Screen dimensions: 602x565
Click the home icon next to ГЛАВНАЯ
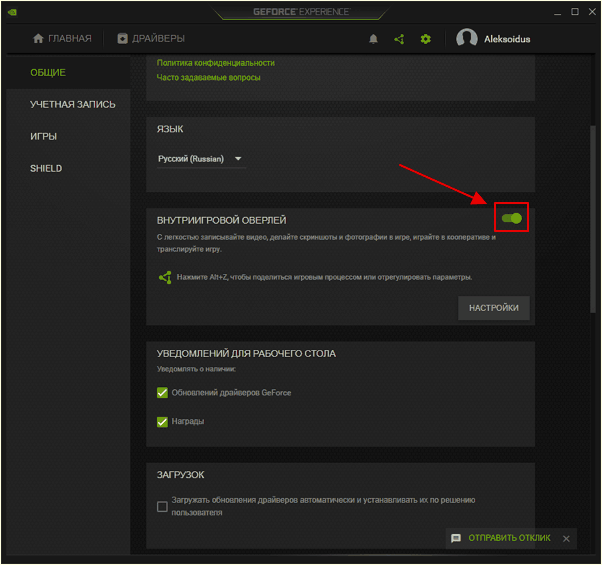tap(38, 38)
